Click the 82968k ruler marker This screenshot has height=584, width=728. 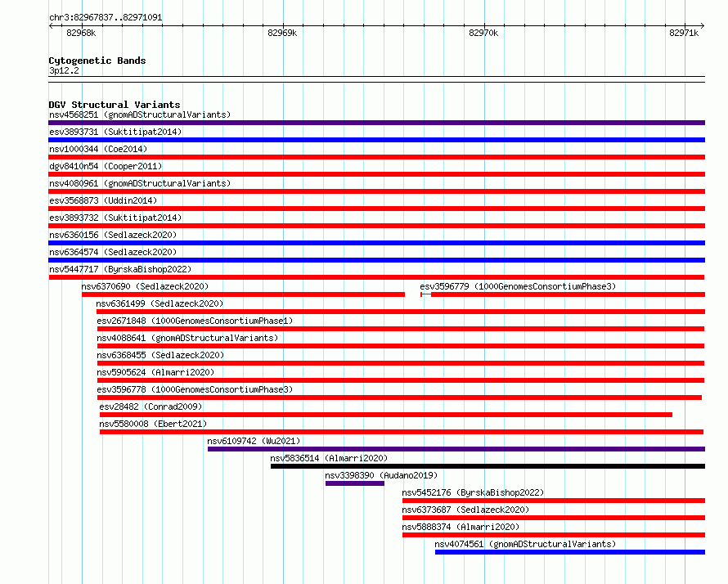point(81,33)
